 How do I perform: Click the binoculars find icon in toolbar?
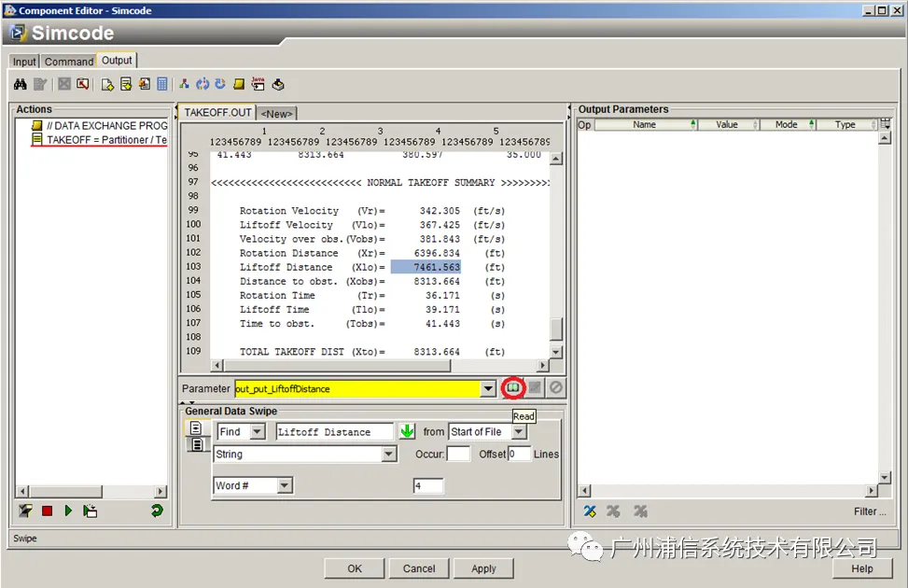(x=21, y=85)
